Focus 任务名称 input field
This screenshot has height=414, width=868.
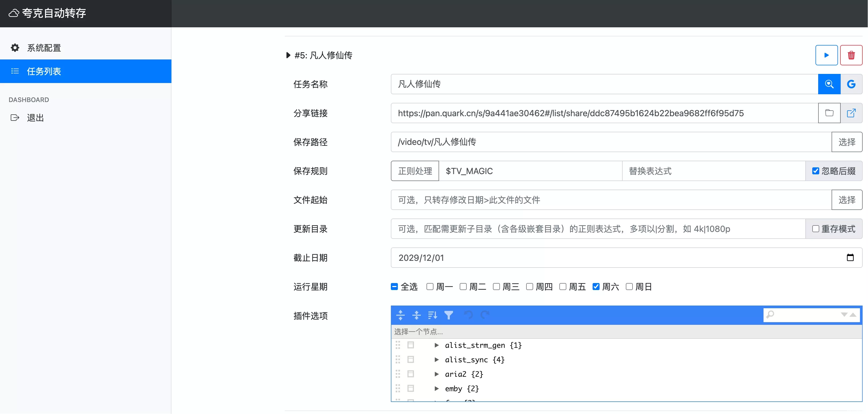coord(604,84)
